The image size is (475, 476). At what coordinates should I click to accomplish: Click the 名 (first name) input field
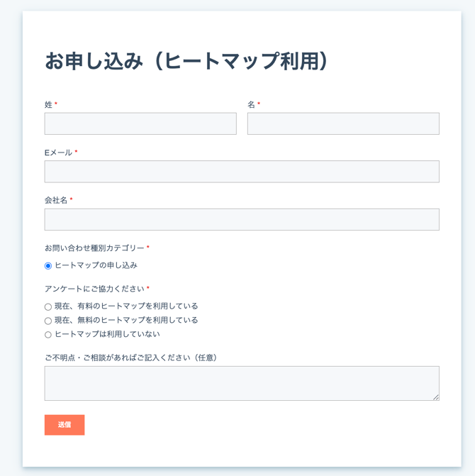[x=343, y=123]
